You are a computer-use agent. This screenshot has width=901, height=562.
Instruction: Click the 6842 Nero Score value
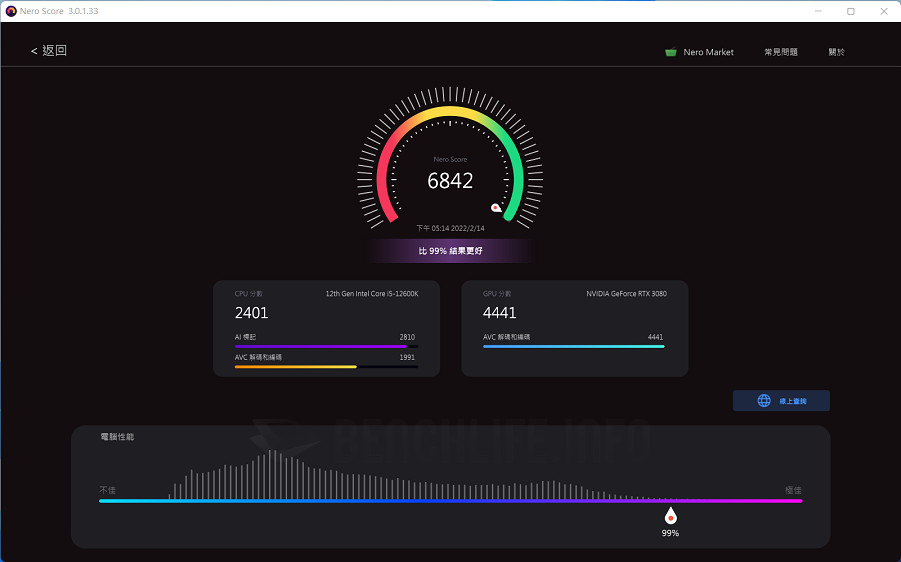tap(450, 181)
